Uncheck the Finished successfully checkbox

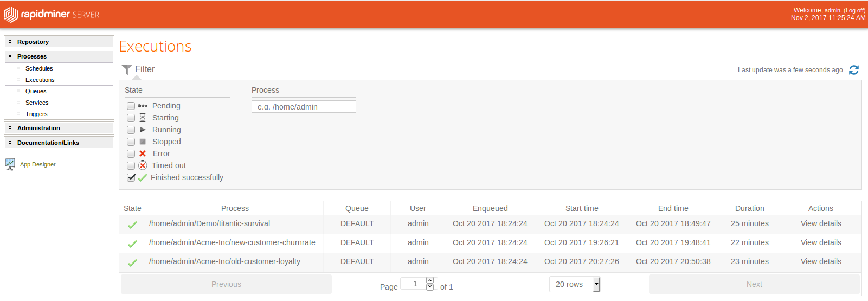(x=131, y=178)
